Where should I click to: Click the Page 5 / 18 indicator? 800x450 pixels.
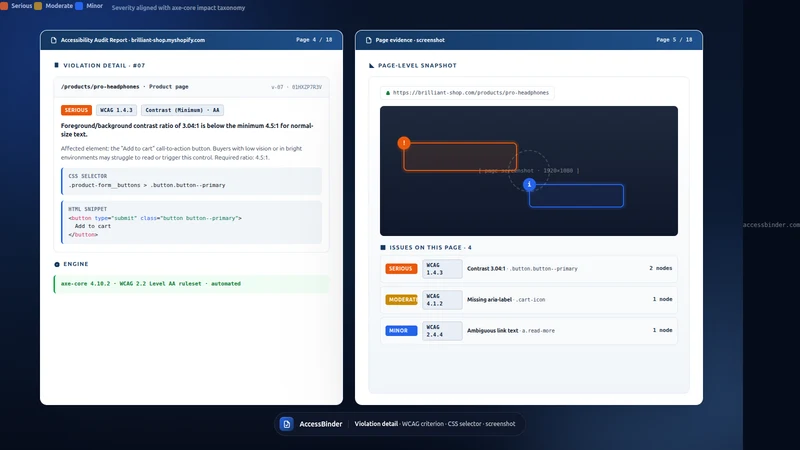(674, 40)
